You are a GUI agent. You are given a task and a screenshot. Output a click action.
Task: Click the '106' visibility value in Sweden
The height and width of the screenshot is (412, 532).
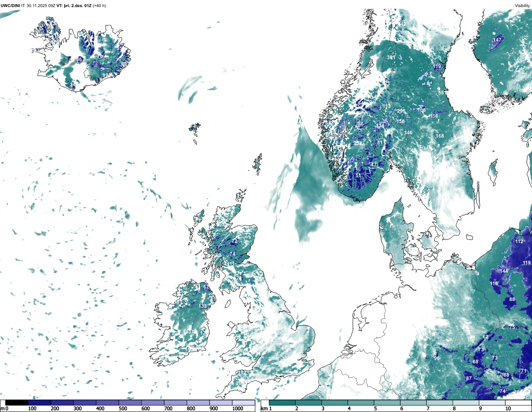(422, 110)
